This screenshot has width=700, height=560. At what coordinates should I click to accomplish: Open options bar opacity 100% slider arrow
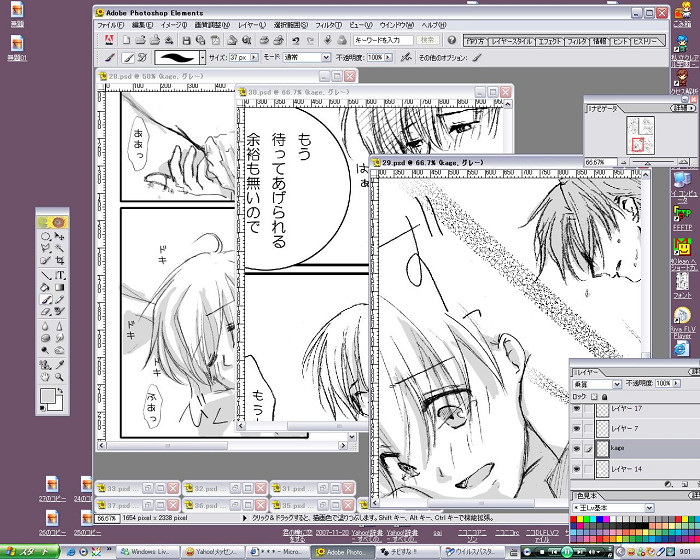tap(388, 58)
